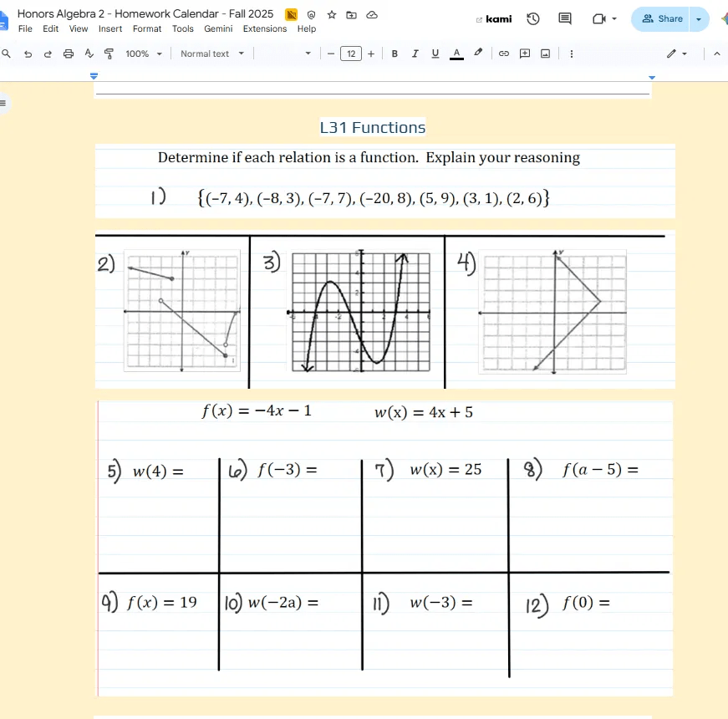
Task: Open the File menu
Action: [x=25, y=28]
